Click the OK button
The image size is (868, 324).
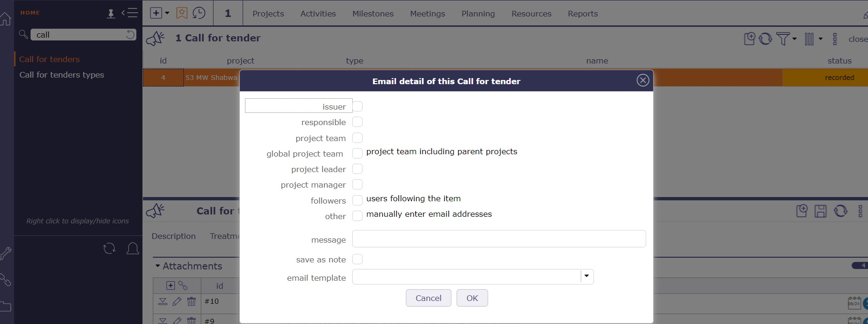[472, 298]
